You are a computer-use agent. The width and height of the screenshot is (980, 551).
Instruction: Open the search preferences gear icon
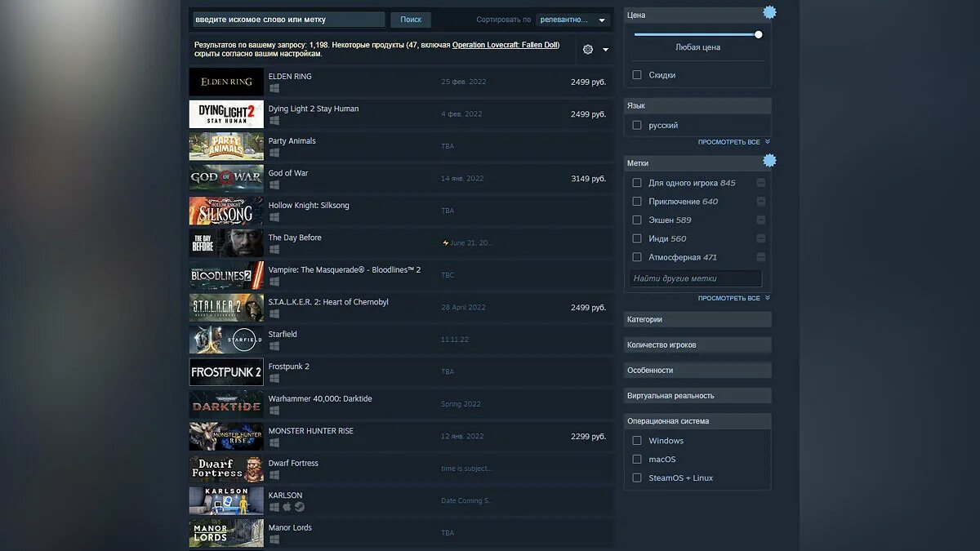[x=588, y=49]
